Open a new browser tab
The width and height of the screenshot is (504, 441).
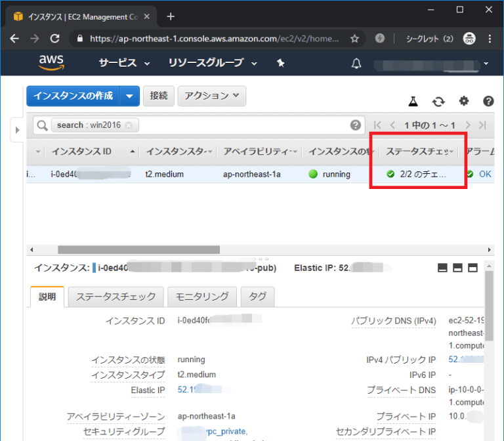(171, 16)
